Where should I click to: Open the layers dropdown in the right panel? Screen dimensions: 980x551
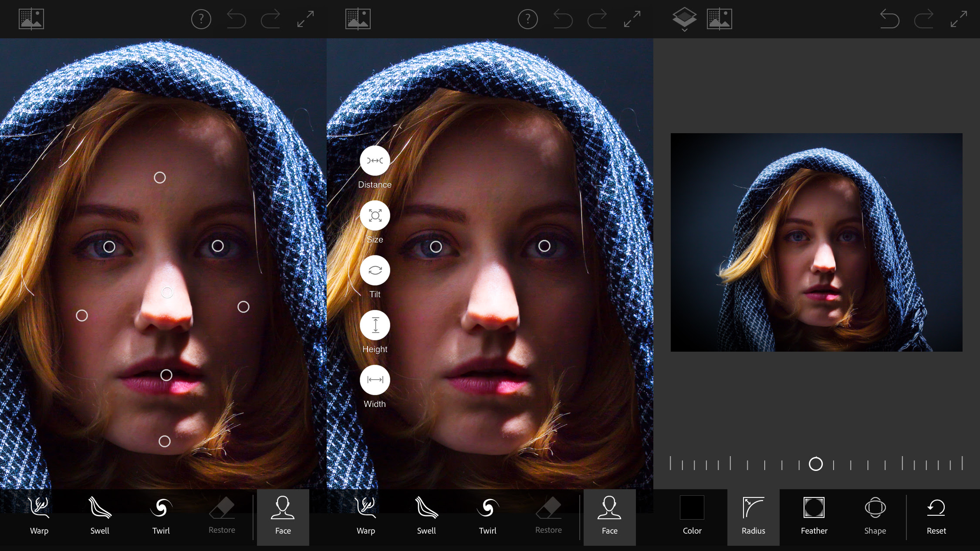click(685, 19)
